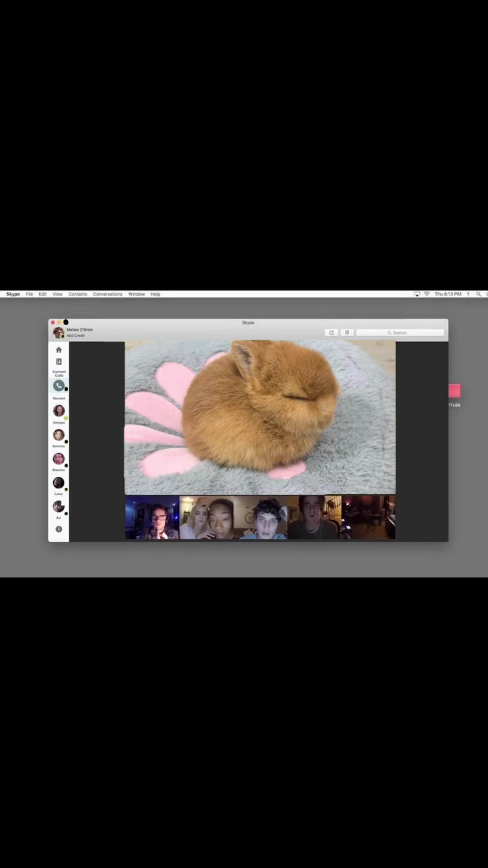
Task: Click the Matias O'Brien name
Action: 80,330
